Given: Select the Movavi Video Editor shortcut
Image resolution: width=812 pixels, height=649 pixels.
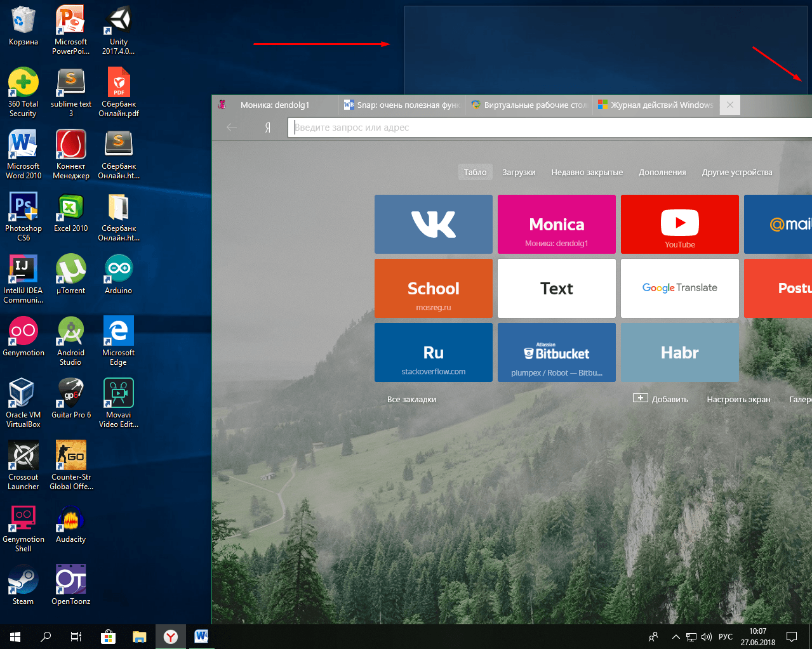Looking at the screenshot, I should click(119, 403).
